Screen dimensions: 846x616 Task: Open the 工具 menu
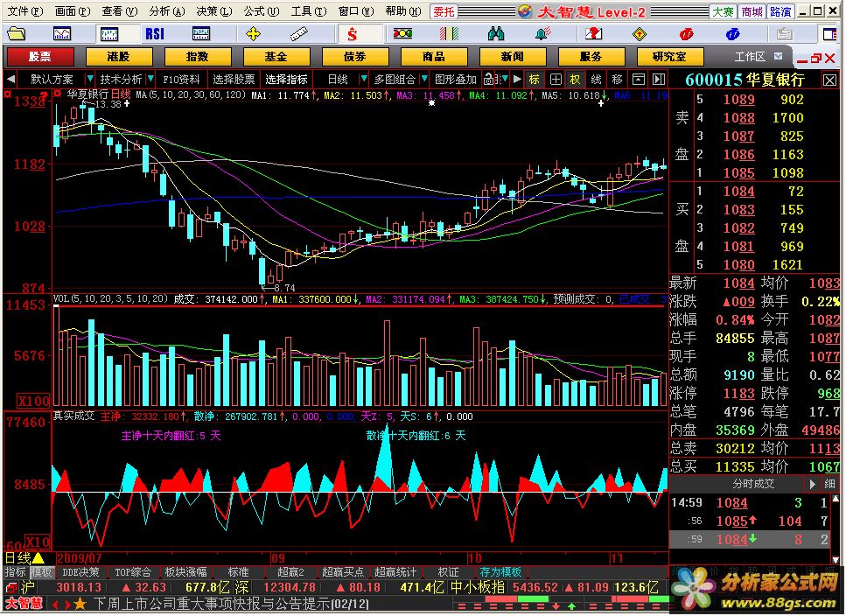tap(309, 10)
